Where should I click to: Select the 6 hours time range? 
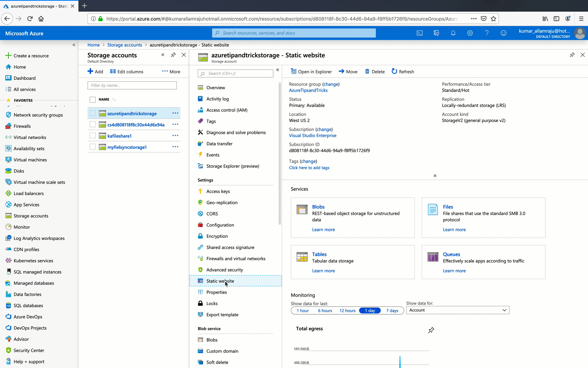(325, 311)
